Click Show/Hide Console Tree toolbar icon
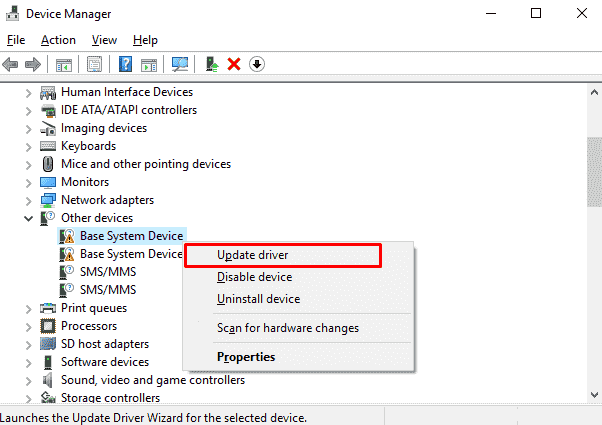 (x=64, y=64)
